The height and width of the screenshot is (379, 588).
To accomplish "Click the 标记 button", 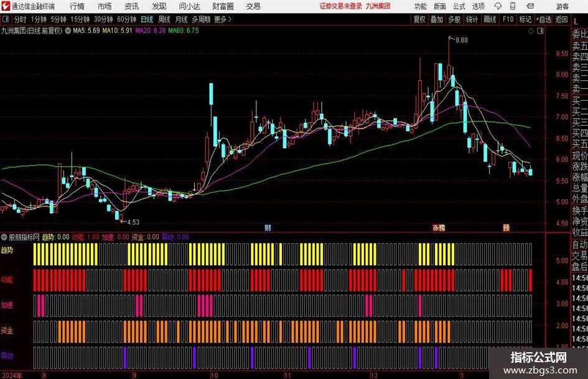I will [525, 19].
